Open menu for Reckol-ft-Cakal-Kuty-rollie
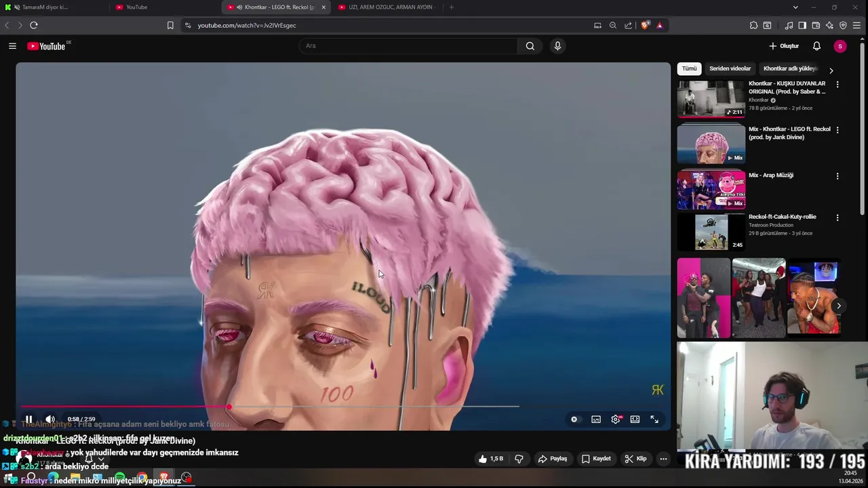Viewport: 868px width, 488px height. 837,218
